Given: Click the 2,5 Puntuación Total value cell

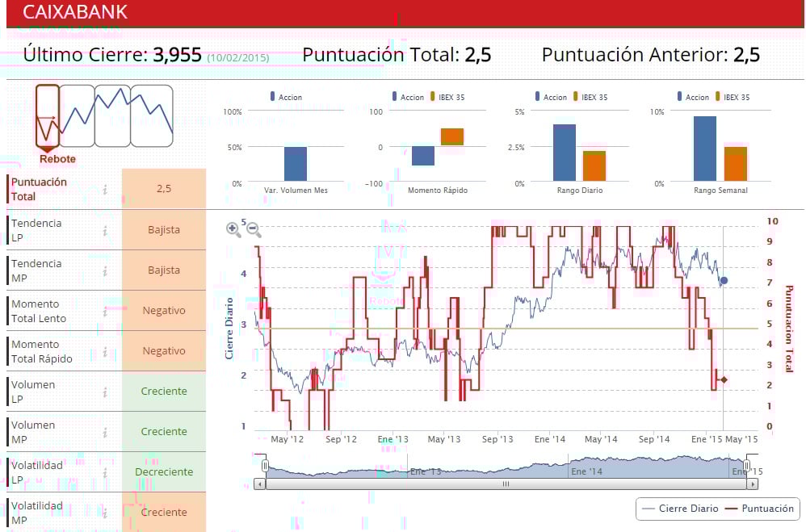Looking at the screenshot, I should pos(164,189).
